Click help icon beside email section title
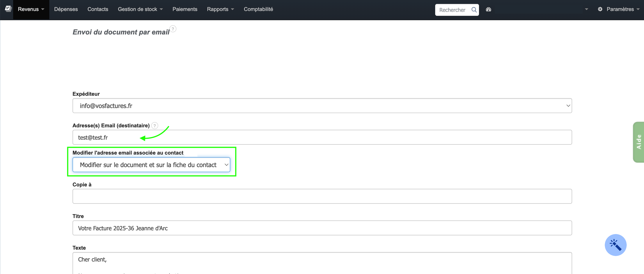644x274 pixels. [x=173, y=29]
